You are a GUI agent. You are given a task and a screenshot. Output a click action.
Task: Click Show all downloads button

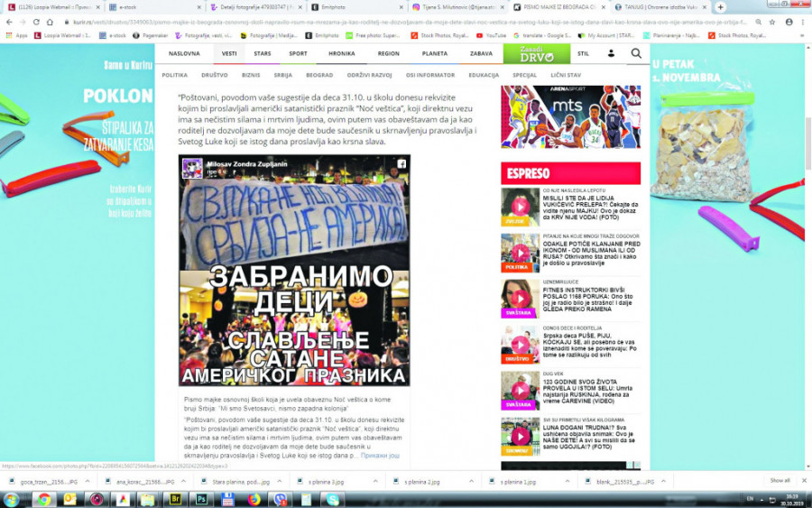tap(780, 480)
